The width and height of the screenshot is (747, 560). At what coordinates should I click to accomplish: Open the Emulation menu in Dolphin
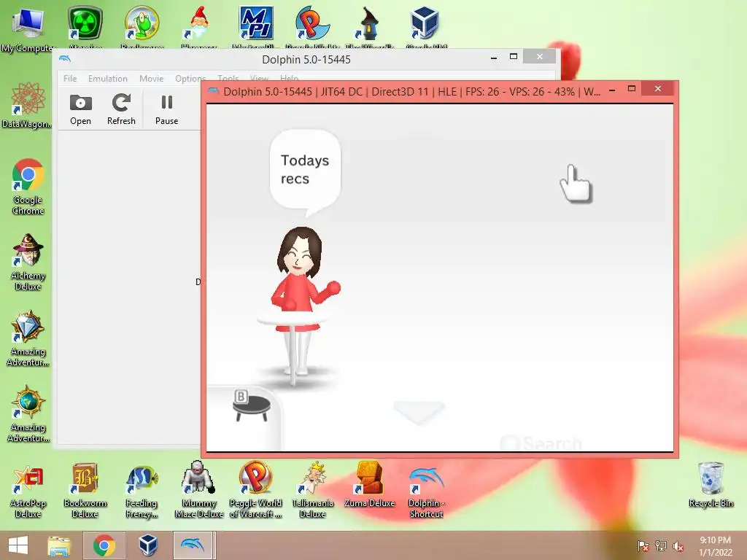point(108,79)
